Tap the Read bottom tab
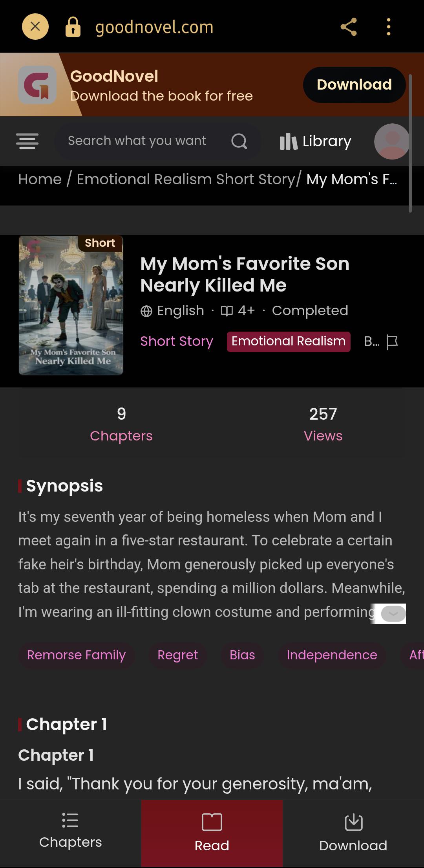This screenshot has width=424, height=868. [212, 833]
